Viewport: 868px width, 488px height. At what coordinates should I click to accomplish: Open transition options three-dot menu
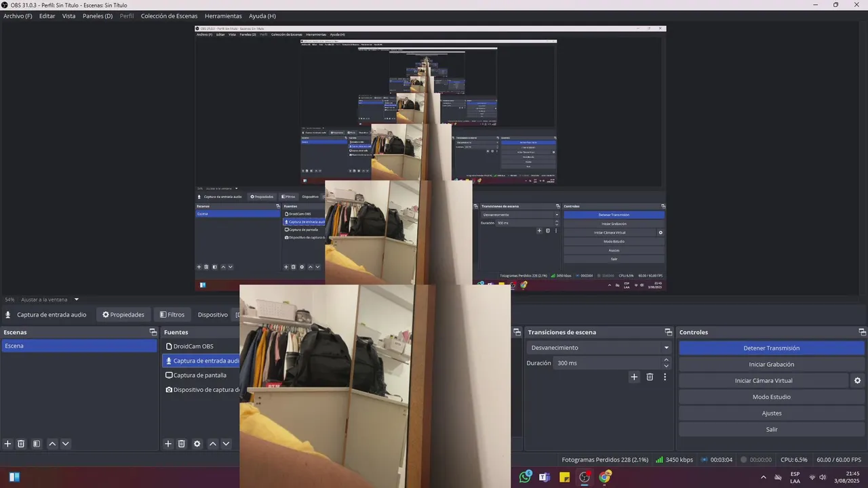click(665, 377)
